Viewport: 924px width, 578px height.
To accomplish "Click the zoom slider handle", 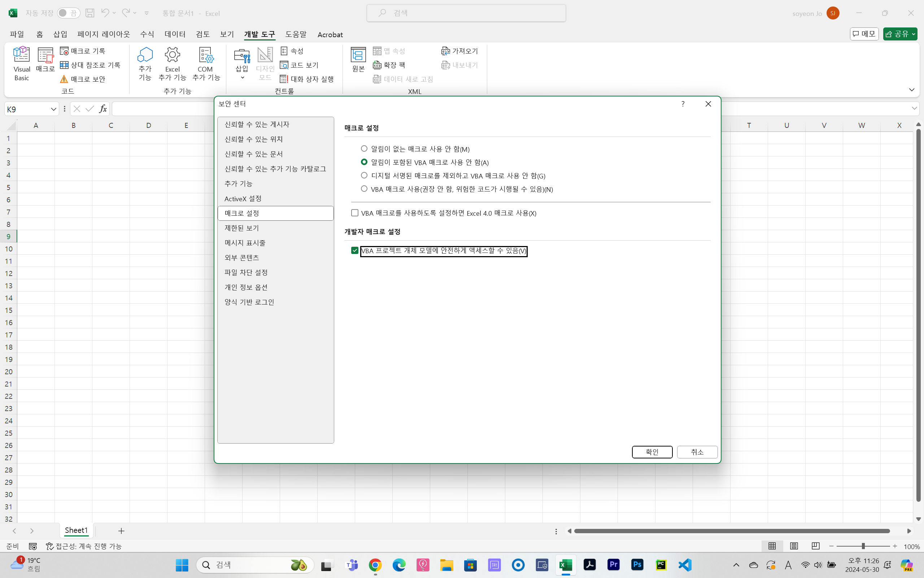I will click(x=863, y=546).
